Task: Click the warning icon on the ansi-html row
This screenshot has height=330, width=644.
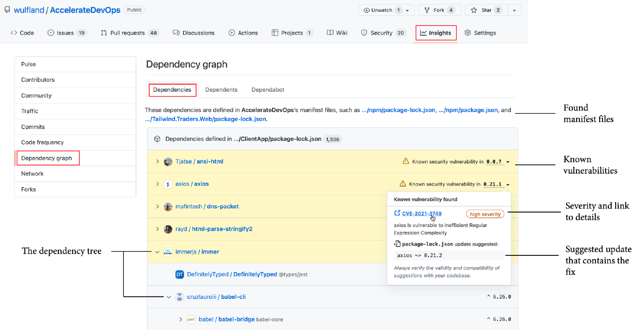Action: pyautogui.click(x=406, y=161)
